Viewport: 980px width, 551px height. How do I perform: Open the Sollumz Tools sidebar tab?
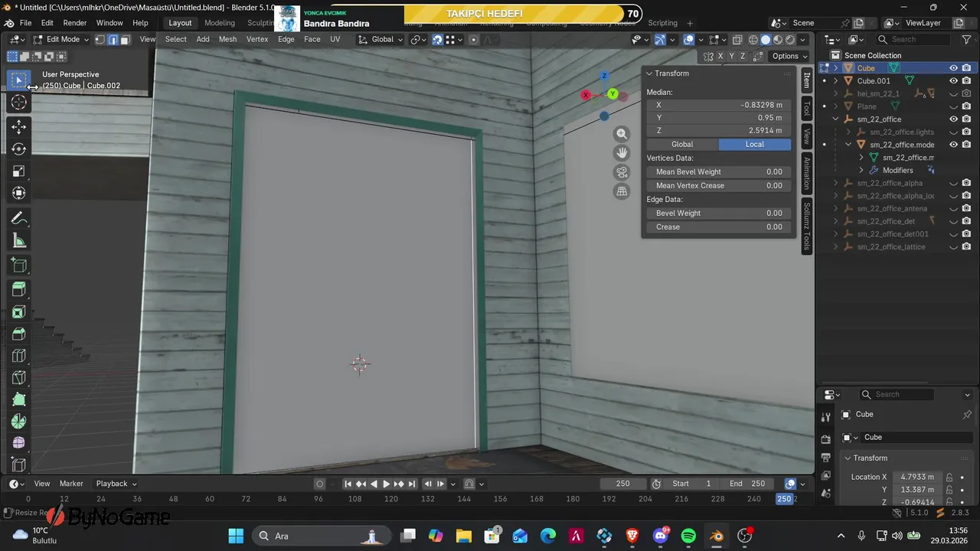coord(806,227)
